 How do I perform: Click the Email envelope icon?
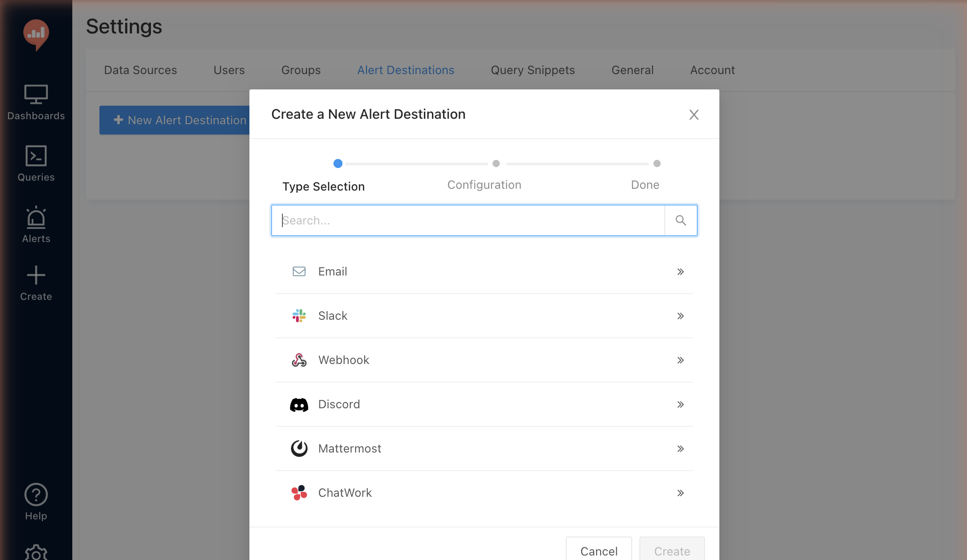(299, 271)
